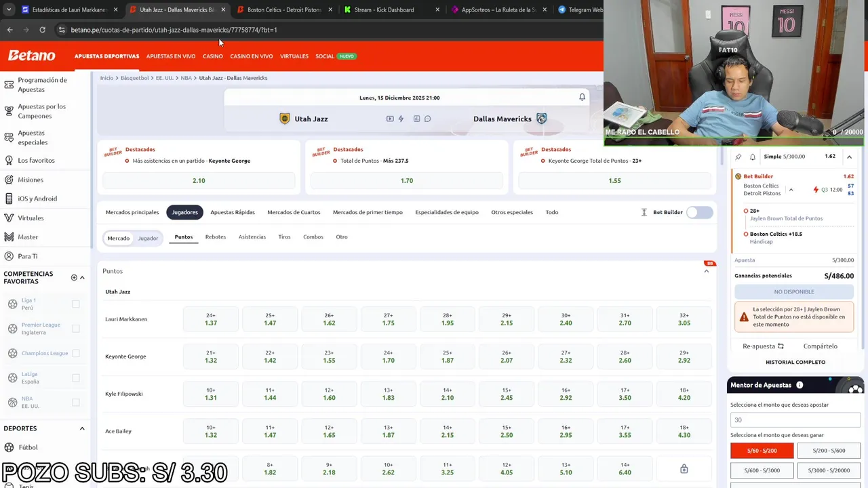Click the Compártelo button
The height and width of the screenshot is (488, 868).
[820, 346]
